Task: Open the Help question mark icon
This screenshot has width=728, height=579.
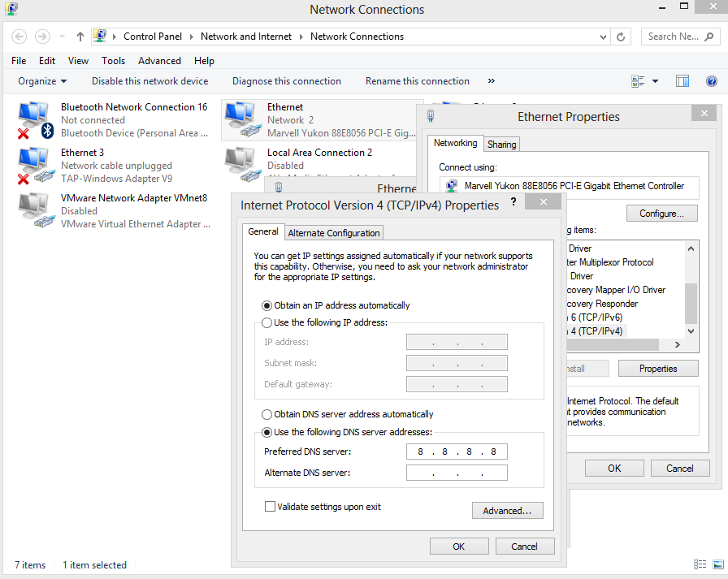Action: (x=711, y=81)
